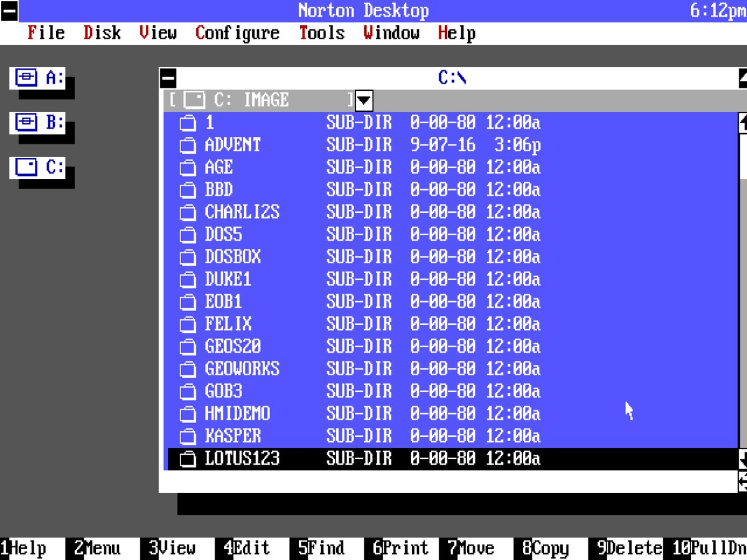747x560 pixels.
Task: Click the folder icon beside LOTUS123
Action: [x=187, y=460]
